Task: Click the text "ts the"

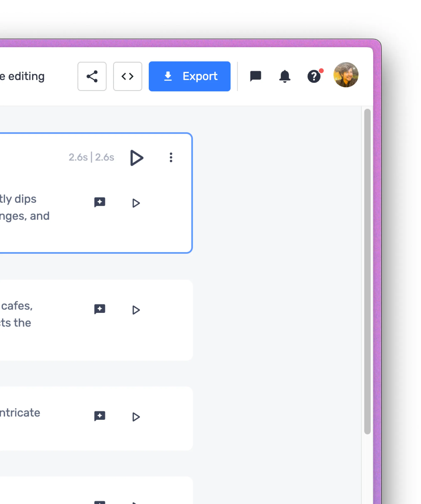Action: [x=16, y=323]
